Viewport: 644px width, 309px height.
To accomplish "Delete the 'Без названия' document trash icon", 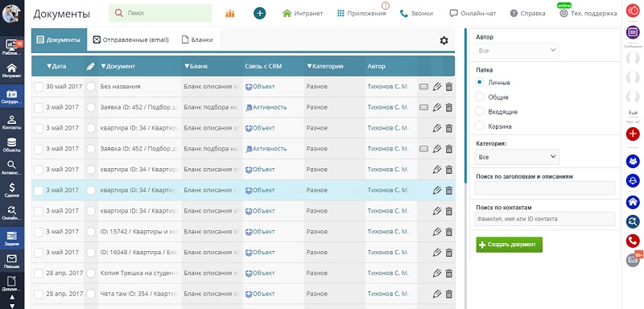I will point(449,87).
